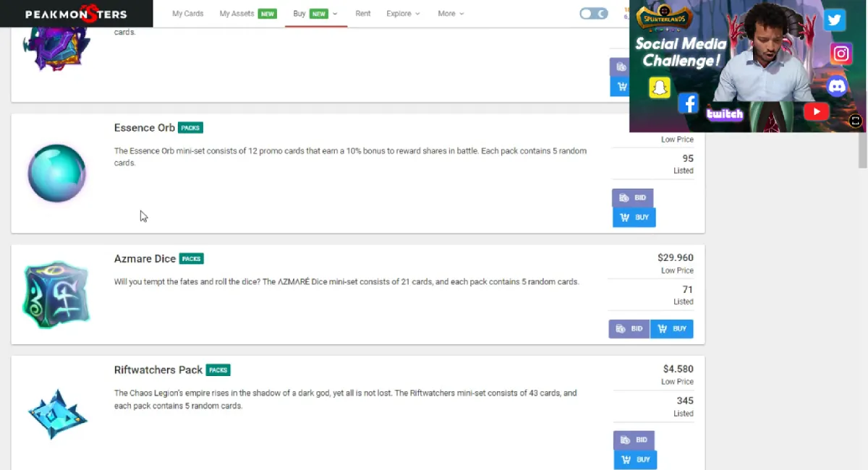Click the NEW badge beside My Assets
Image resolution: width=868 pixels, height=470 pixels.
tap(268, 14)
